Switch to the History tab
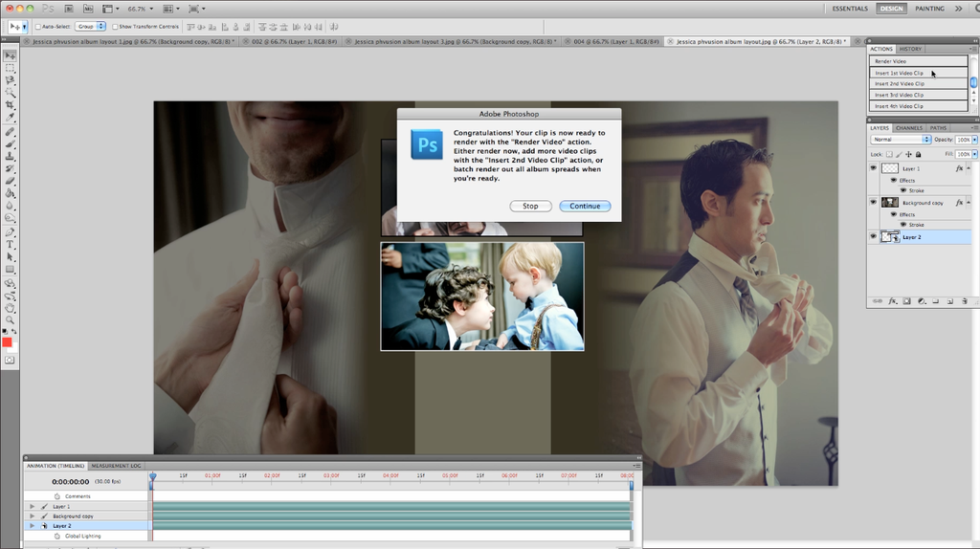The height and width of the screenshot is (549, 980). (911, 49)
